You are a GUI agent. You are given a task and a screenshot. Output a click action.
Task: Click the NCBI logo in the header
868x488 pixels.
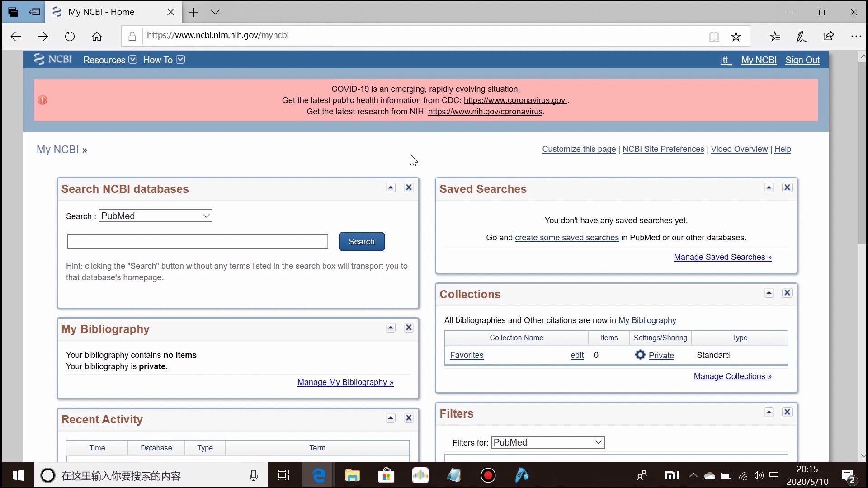(53, 60)
